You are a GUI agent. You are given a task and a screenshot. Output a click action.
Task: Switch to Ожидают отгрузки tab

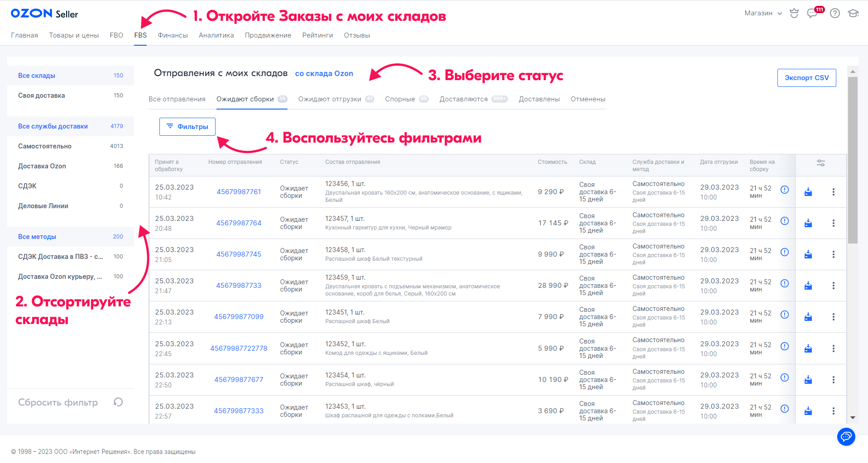click(x=330, y=99)
